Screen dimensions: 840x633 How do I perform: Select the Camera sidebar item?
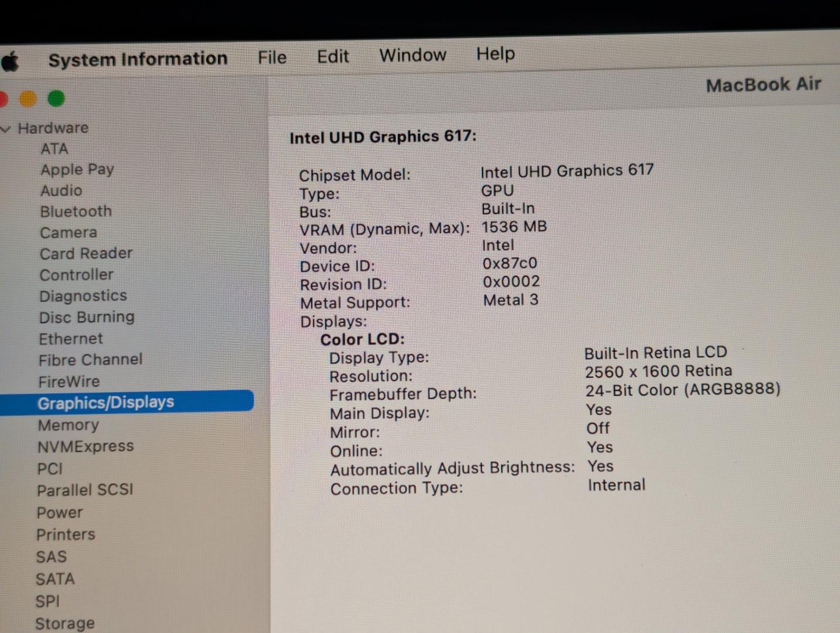69,233
